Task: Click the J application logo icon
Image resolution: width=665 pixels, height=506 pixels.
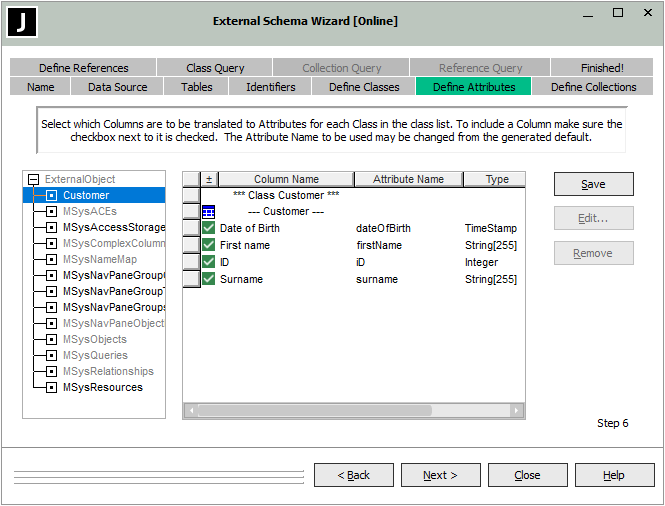Action: [22, 22]
